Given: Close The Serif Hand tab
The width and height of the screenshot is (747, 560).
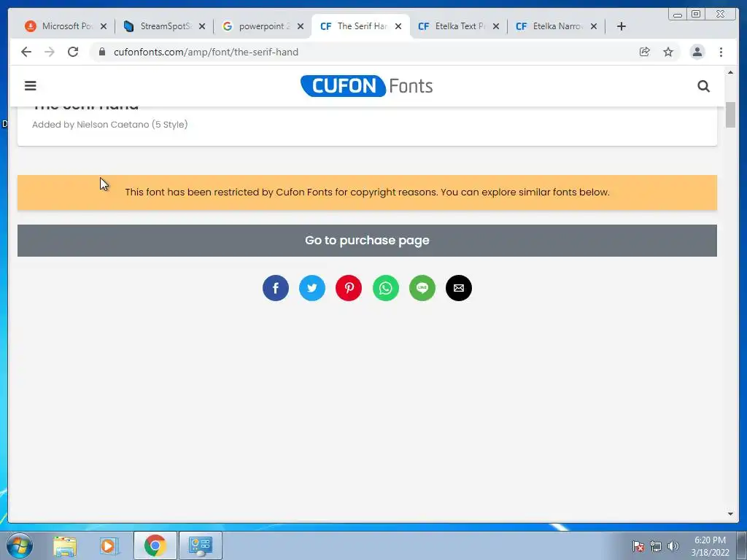Looking at the screenshot, I should pyautogui.click(x=398, y=26).
